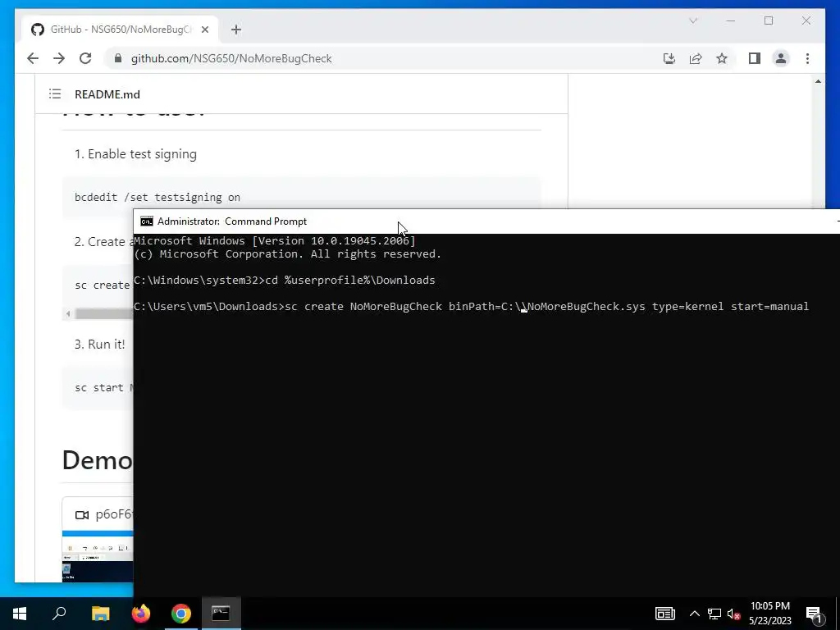Viewport: 840px width, 630px height.
Task: Click Administrator: Command Prompt title text
Action: (x=232, y=221)
